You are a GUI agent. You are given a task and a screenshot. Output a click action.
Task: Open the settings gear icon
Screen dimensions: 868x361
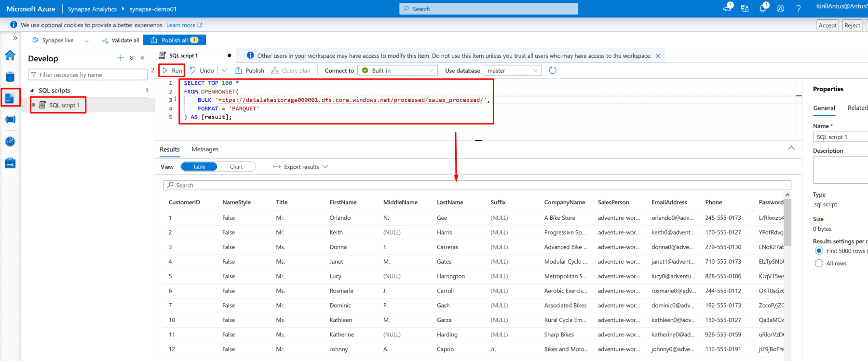(780, 9)
